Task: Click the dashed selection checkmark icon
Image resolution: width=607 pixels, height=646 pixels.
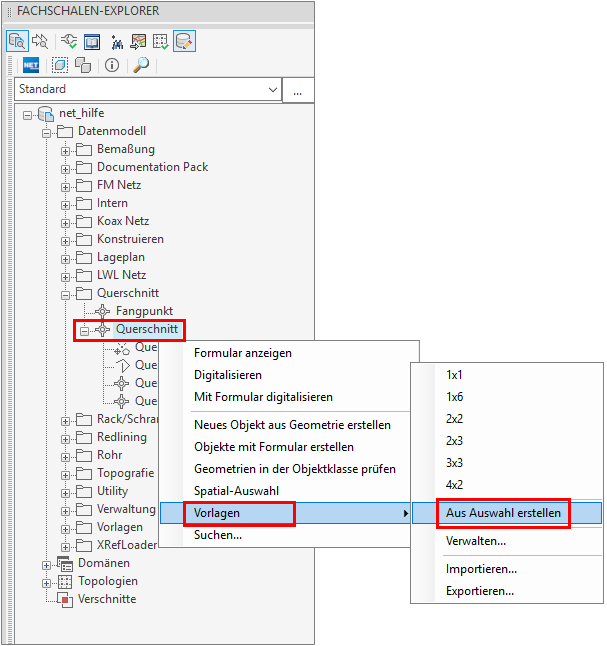Action: 160,41
